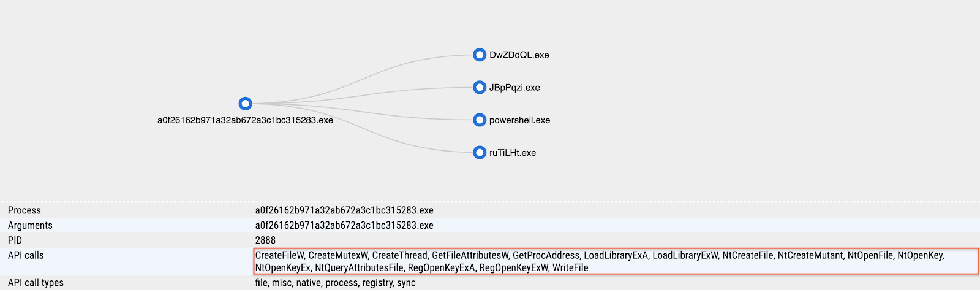Click the API calls list starting with CreateFileW
The width and height of the screenshot is (980, 292).
[616, 261]
